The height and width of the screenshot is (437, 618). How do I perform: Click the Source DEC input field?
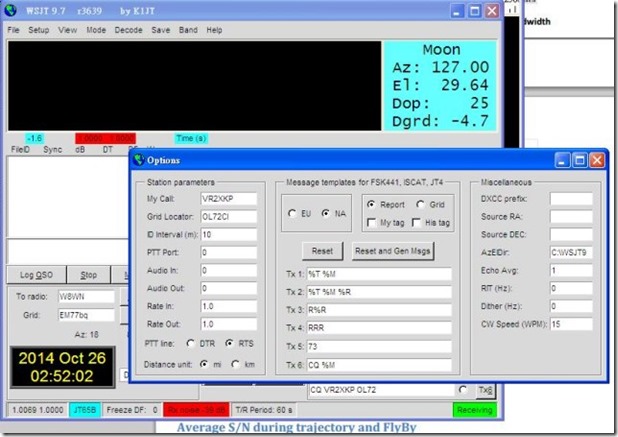point(571,234)
